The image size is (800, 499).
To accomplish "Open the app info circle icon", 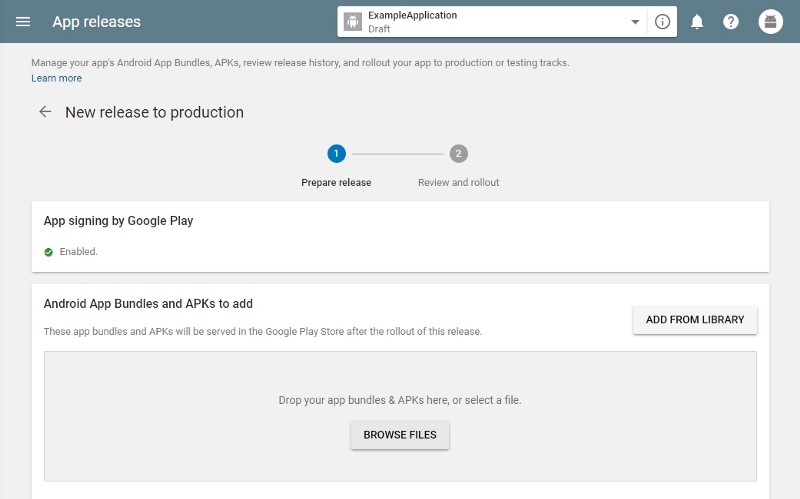I will click(x=662, y=22).
